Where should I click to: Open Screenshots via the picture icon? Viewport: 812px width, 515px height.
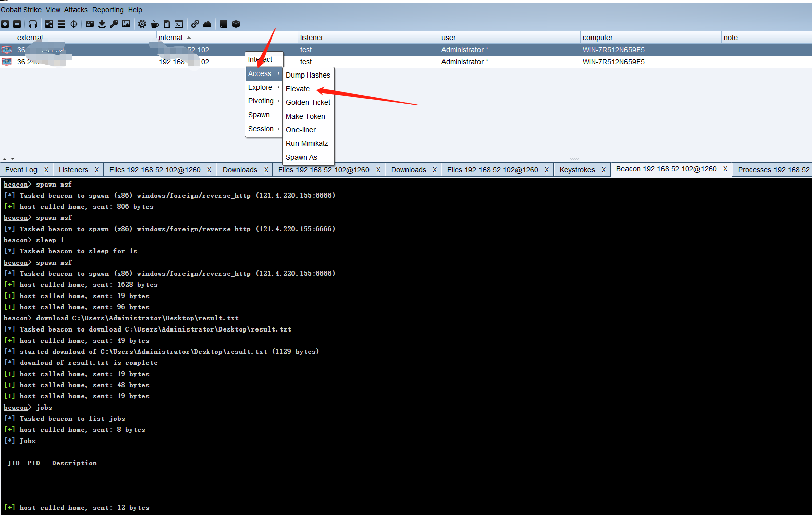tap(126, 24)
